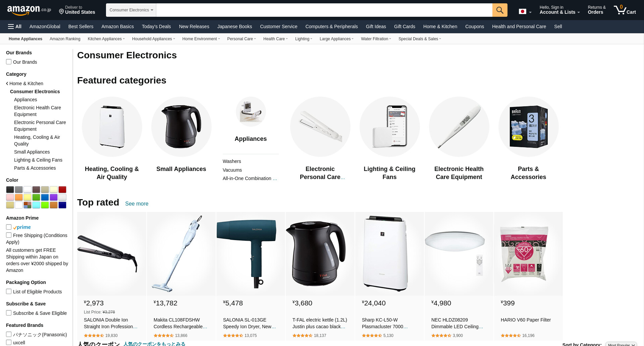Expand the Account & Lists dropdown
This screenshot has width=644, height=346.
pos(559,10)
